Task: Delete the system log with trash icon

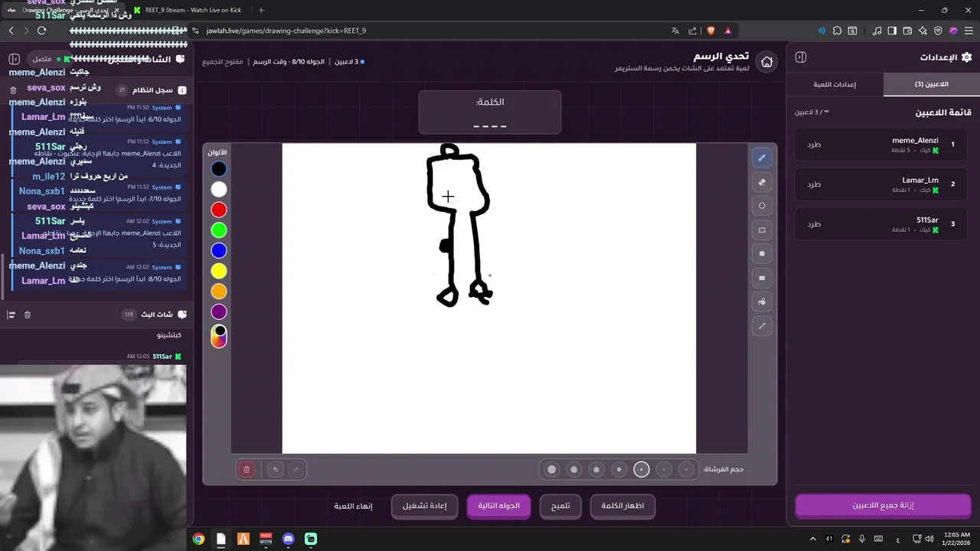Action: pyautogui.click(x=13, y=90)
